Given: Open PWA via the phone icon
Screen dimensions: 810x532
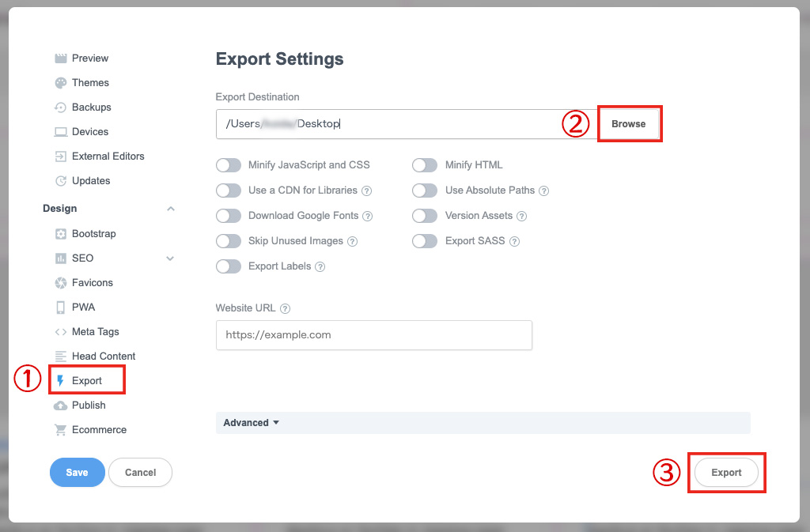Looking at the screenshot, I should [x=60, y=308].
